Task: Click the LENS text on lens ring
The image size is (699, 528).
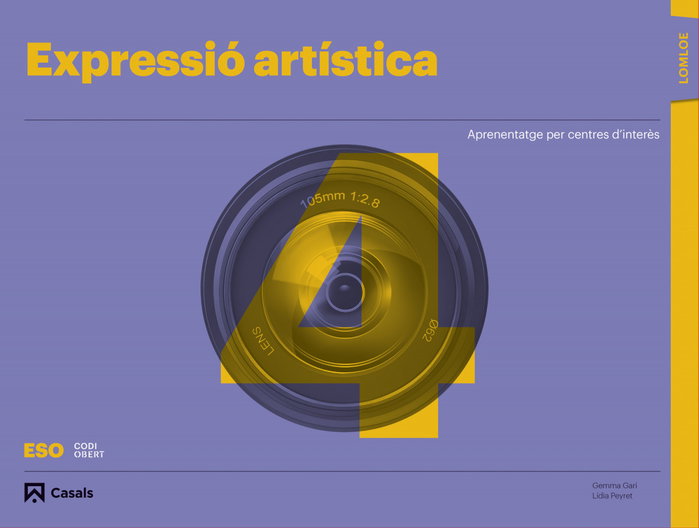Action: click(263, 342)
